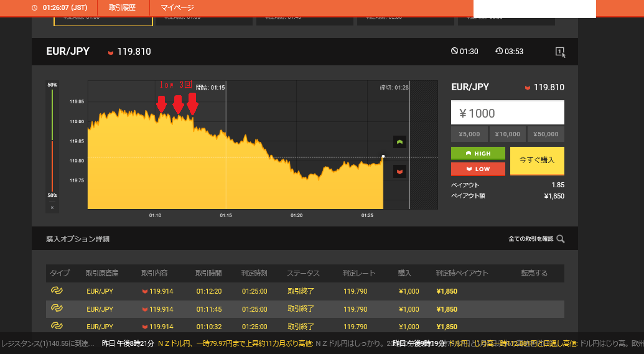Viewport: 644px width, 354px height.
Task: Click the ¥1000 investment amount field
Action: [507, 113]
